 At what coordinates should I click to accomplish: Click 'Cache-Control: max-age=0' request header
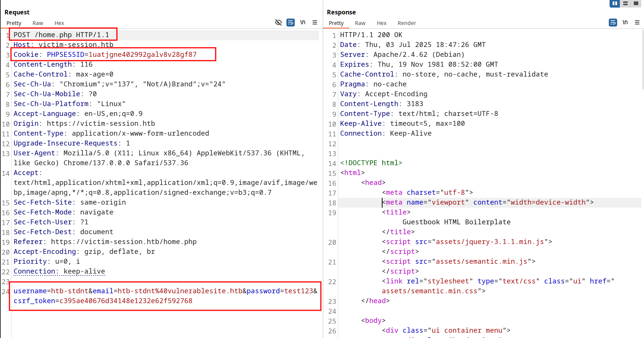pyautogui.click(x=64, y=74)
